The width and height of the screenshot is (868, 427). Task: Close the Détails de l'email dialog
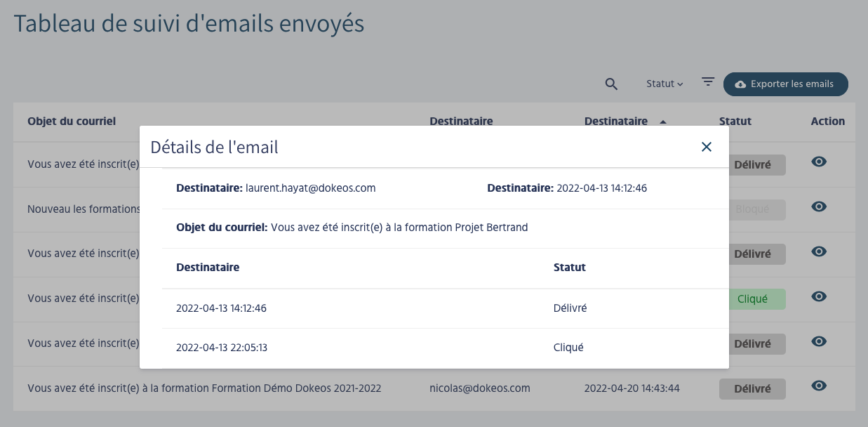pyautogui.click(x=706, y=147)
